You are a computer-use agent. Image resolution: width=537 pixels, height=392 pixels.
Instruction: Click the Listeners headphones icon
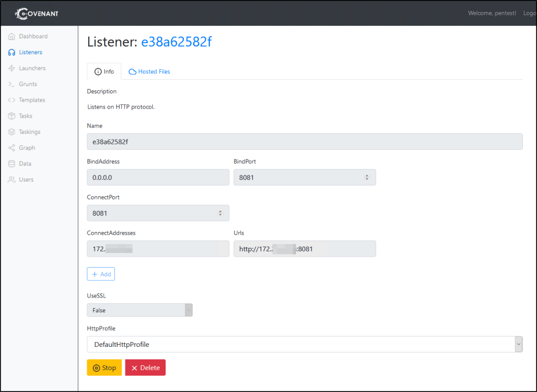[12, 52]
